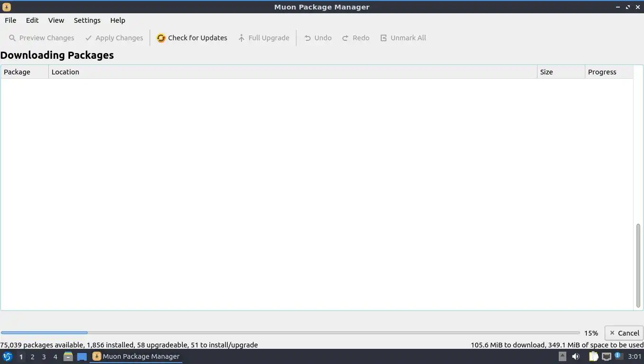The image size is (644, 364).
Task: Open the View menu
Action: point(56,20)
